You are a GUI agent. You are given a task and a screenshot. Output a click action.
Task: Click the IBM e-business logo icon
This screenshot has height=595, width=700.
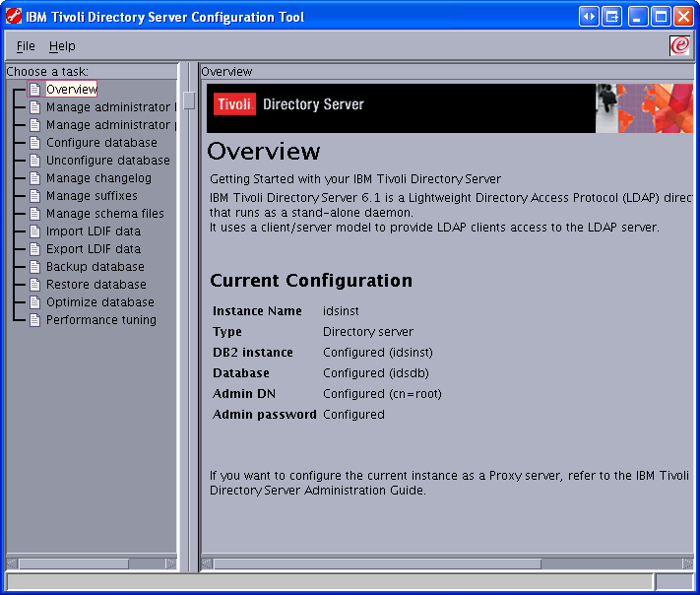[679, 45]
